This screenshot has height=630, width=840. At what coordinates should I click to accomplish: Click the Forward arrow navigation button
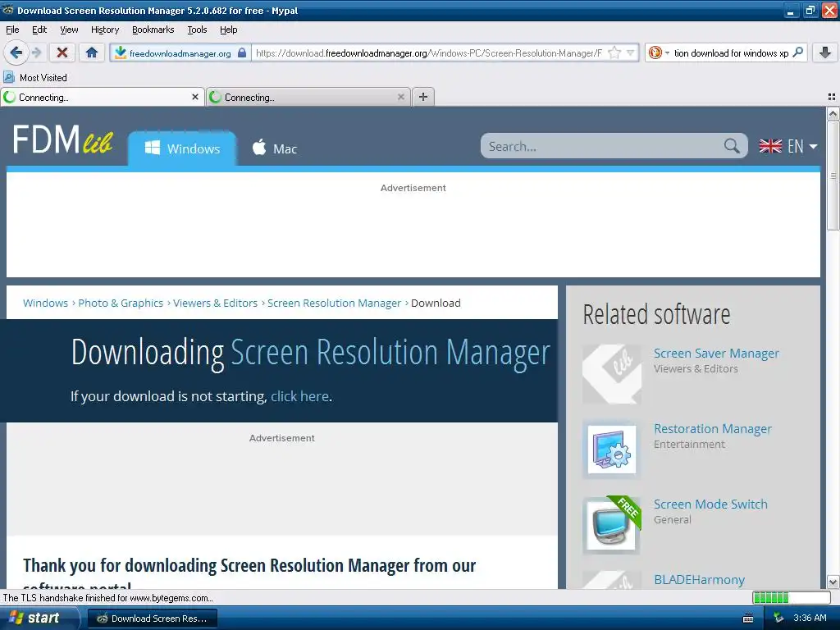36,52
